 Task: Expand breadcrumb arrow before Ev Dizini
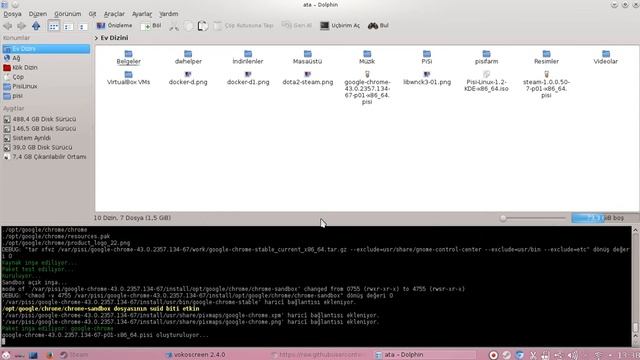96,38
